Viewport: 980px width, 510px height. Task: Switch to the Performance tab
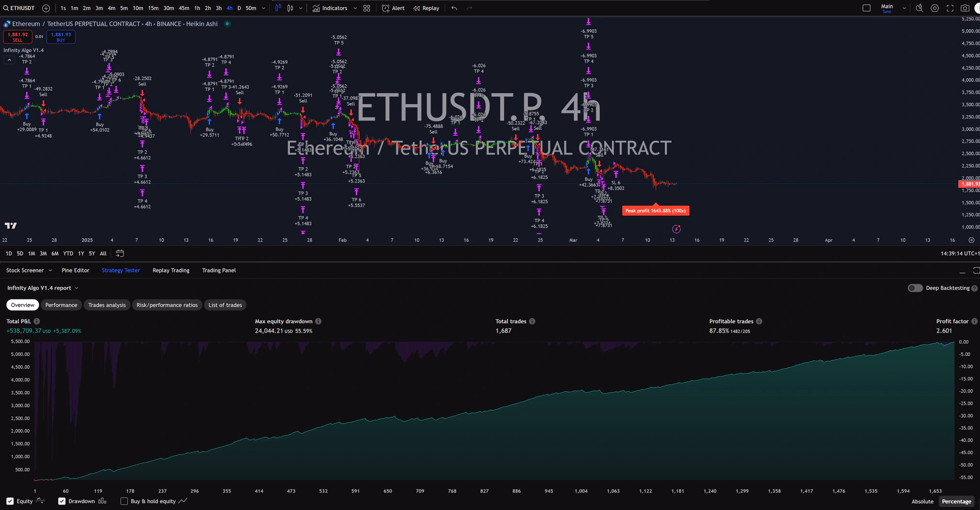61,305
